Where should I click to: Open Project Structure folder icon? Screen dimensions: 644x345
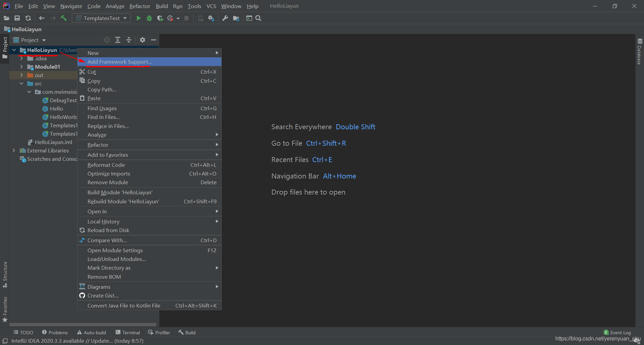click(236, 18)
